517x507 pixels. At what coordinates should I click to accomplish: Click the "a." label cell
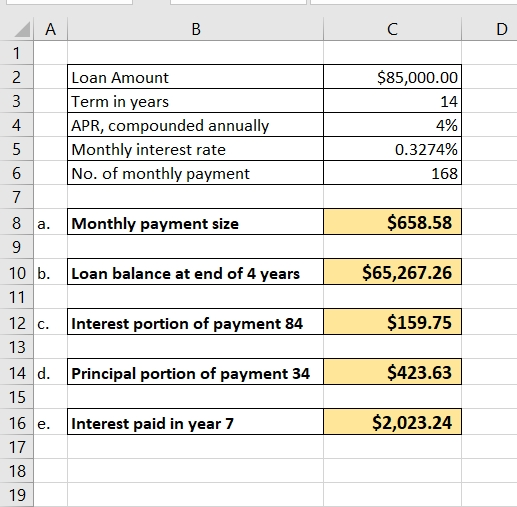[50, 222]
